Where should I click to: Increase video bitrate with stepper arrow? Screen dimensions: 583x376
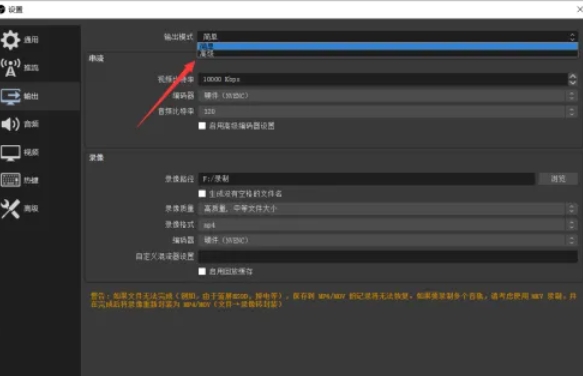point(573,76)
